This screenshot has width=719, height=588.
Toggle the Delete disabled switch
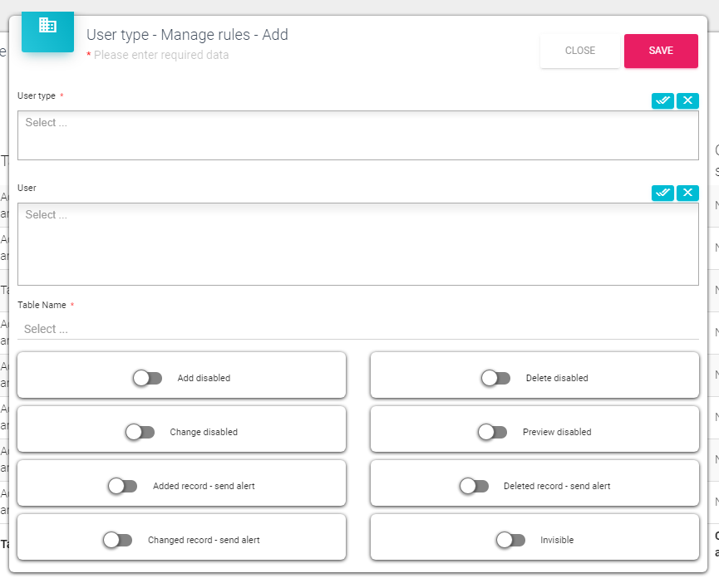click(x=495, y=378)
